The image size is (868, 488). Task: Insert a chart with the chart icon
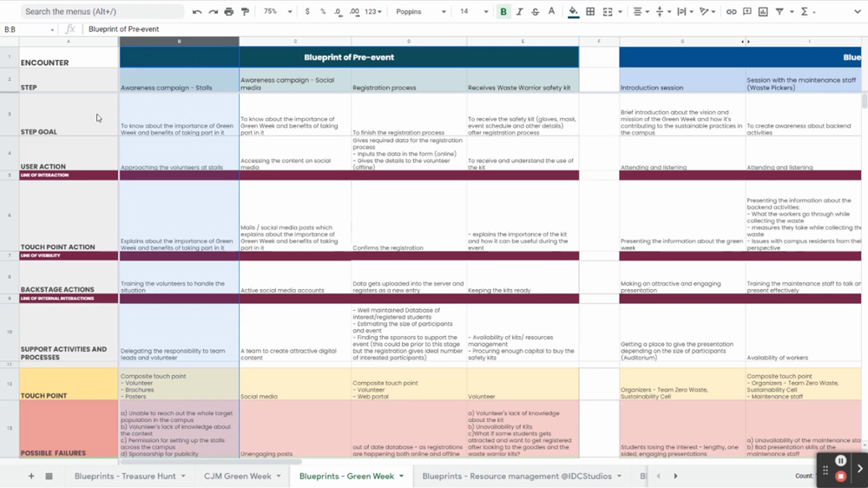pos(763,11)
